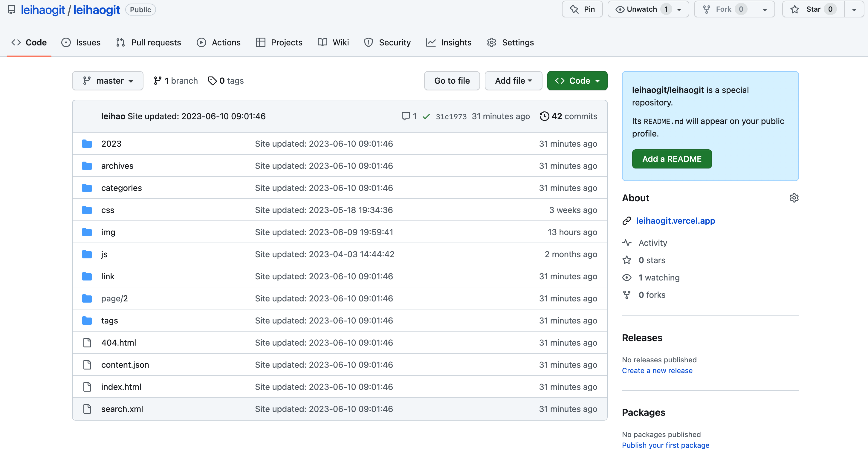The image size is (868, 463).
Task: Click the css folder icon
Action: [87, 210]
